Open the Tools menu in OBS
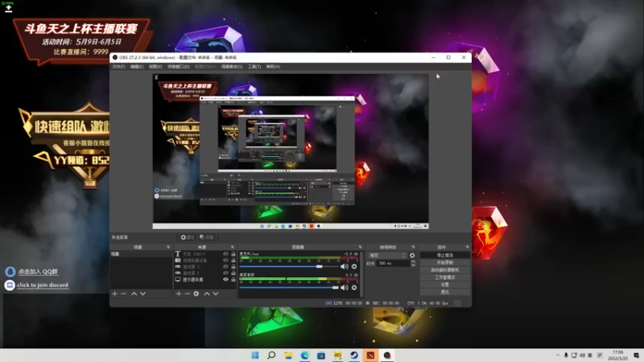Screen dimensions: 644x362 pos(254,67)
